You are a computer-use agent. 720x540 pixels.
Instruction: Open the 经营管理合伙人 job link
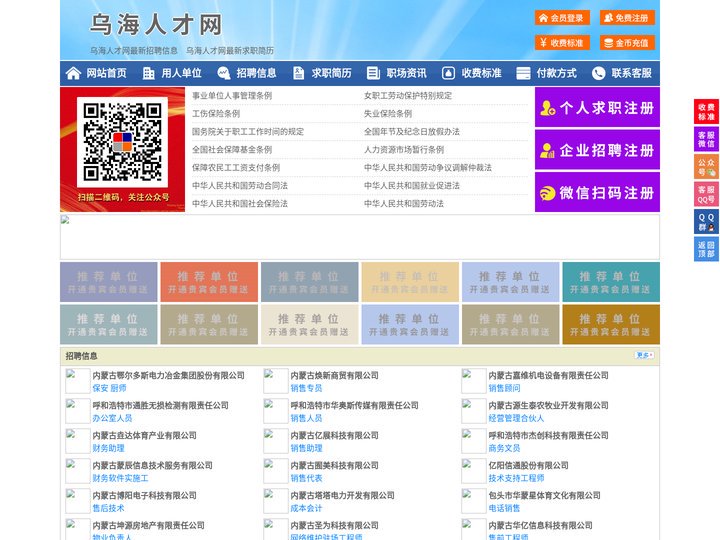(516, 418)
